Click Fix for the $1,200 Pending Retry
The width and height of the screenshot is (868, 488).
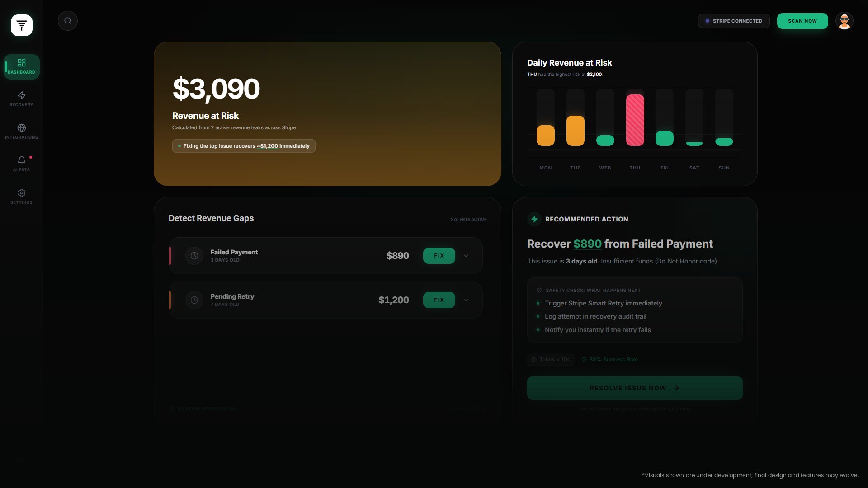pyautogui.click(x=439, y=300)
